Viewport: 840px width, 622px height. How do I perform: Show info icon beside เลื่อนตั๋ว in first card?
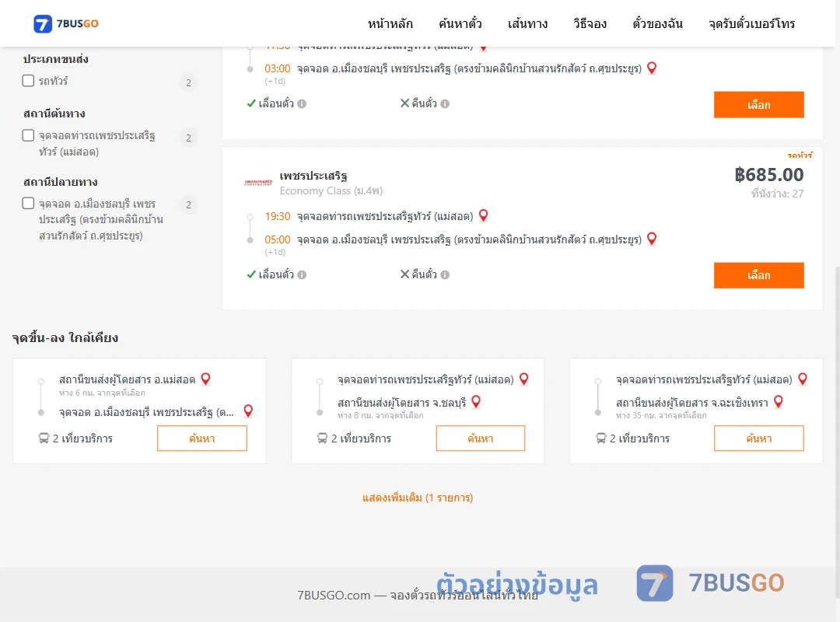pos(302,104)
